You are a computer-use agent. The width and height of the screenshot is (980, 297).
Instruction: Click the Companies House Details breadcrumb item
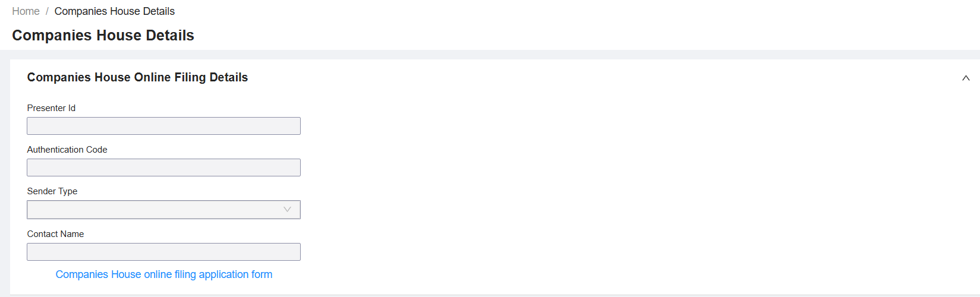coord(115,11)
